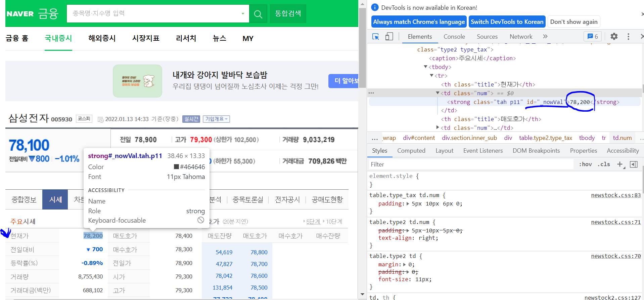Click the 실시간 realtime badge
The width and height of the screenshot is (644, 300).
click(191, 119)
